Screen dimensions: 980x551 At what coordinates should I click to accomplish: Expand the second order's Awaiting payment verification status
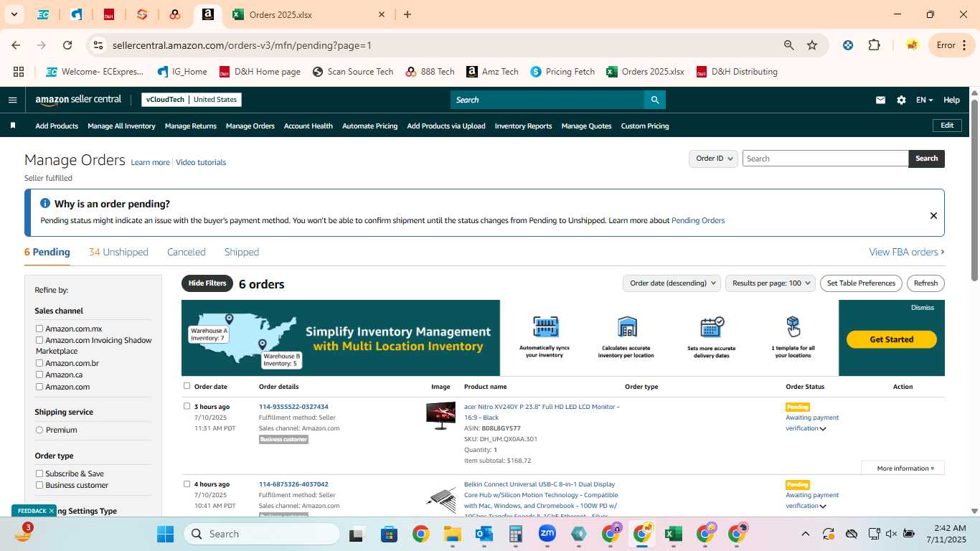pyautogui.click(x=823, y=507)
